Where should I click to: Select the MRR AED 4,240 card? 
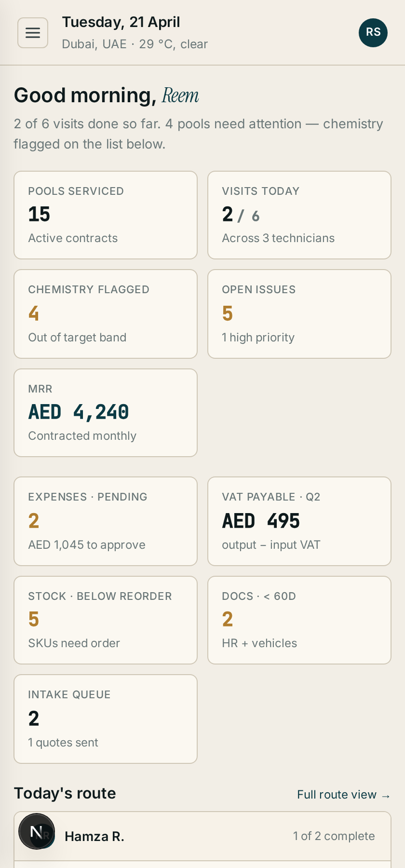click(106, 413)
